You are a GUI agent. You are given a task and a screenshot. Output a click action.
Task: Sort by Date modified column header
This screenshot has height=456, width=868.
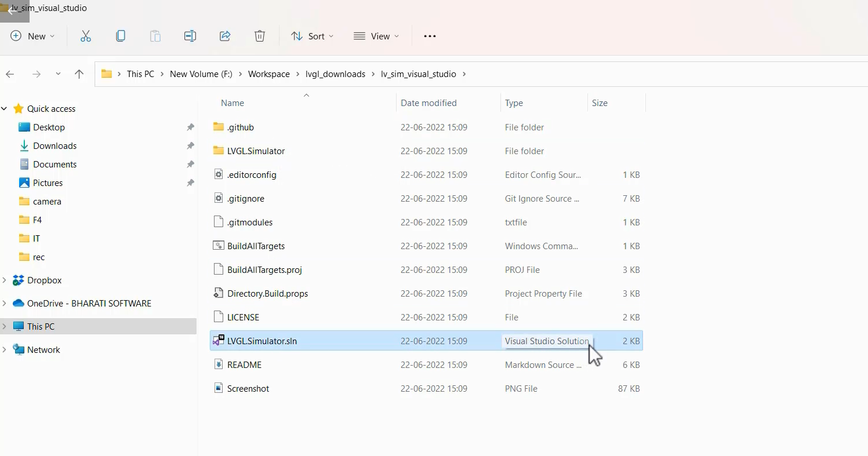click(428, 103)
